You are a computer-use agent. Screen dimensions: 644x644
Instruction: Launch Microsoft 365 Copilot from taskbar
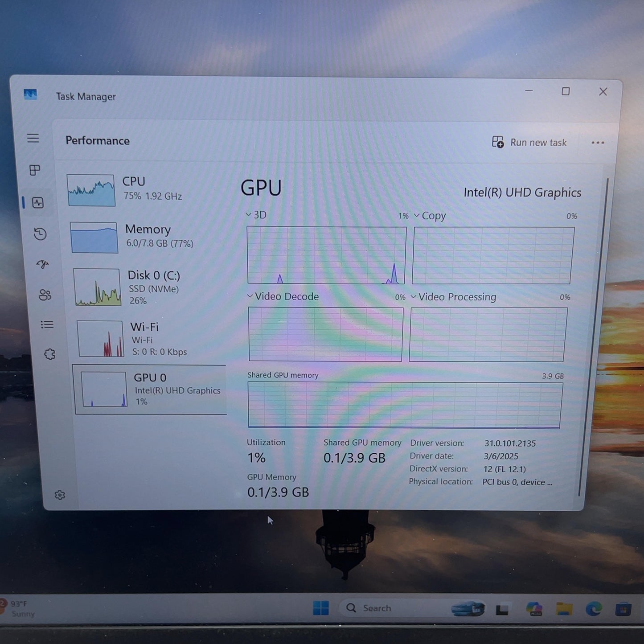tap(534, 609)
